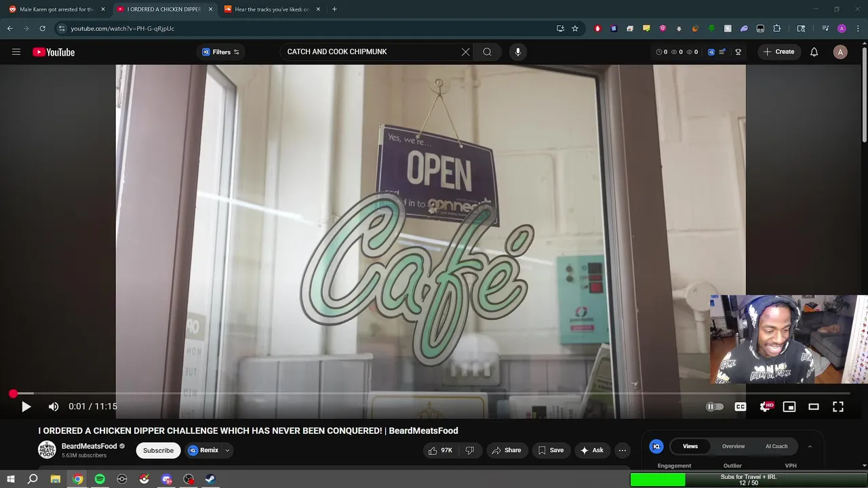Switch to Hear the tracks browser tab

271,9
